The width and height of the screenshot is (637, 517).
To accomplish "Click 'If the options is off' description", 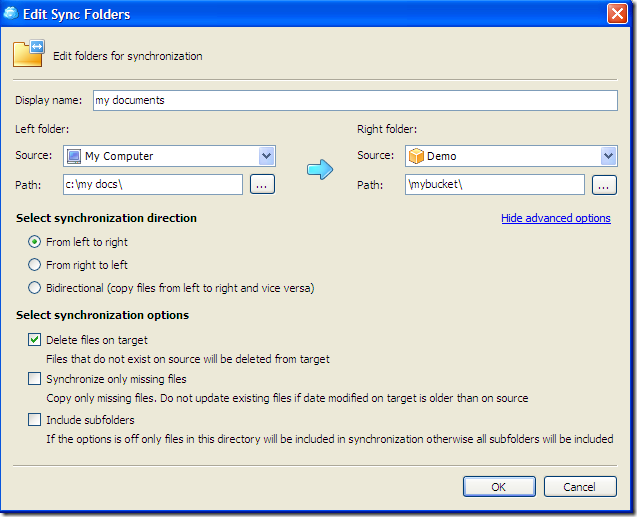I will (329, 439).
